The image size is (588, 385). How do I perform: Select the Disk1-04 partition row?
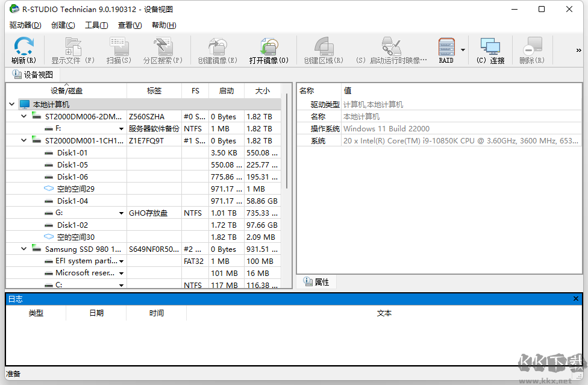[143, 201]
